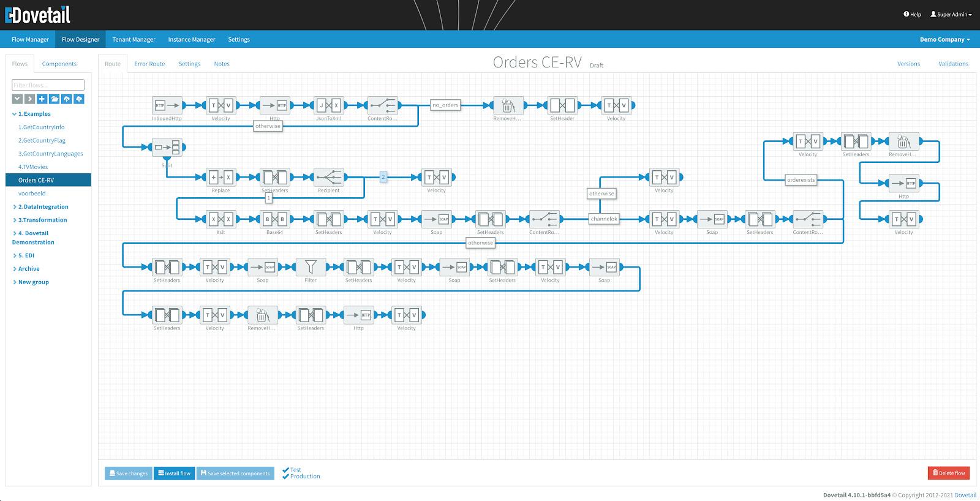Select the Split node
The image size is (980, 501).
(x=167, y=147)
